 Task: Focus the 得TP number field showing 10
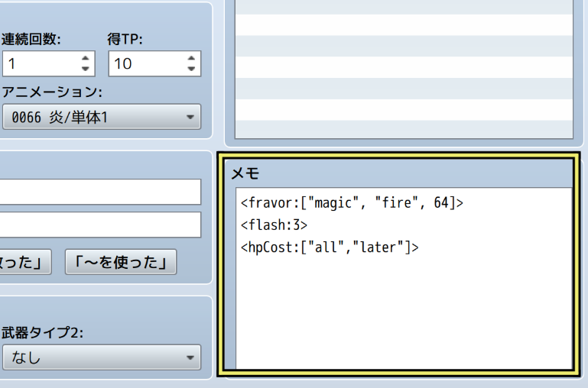pos(145,64)
